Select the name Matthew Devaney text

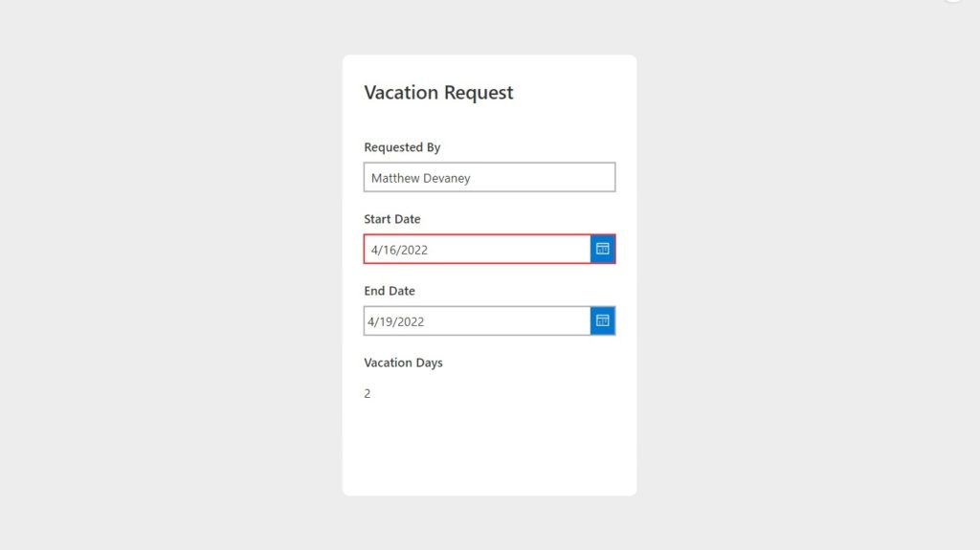click(421, 178)
